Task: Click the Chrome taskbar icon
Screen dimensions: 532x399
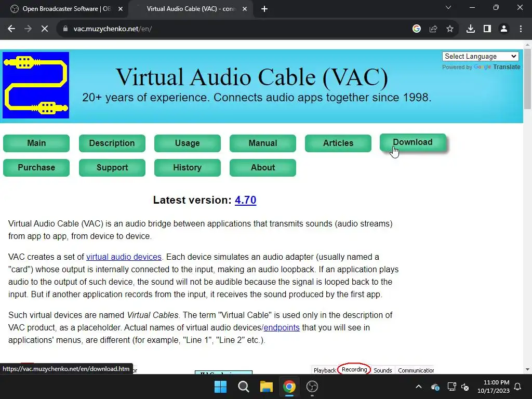Action: coord(289,387)
